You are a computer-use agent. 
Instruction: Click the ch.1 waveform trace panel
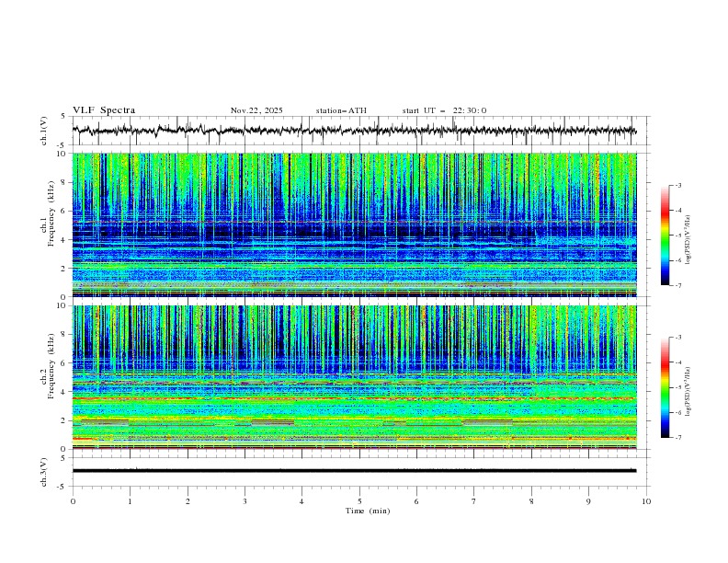tap(358, 131)
